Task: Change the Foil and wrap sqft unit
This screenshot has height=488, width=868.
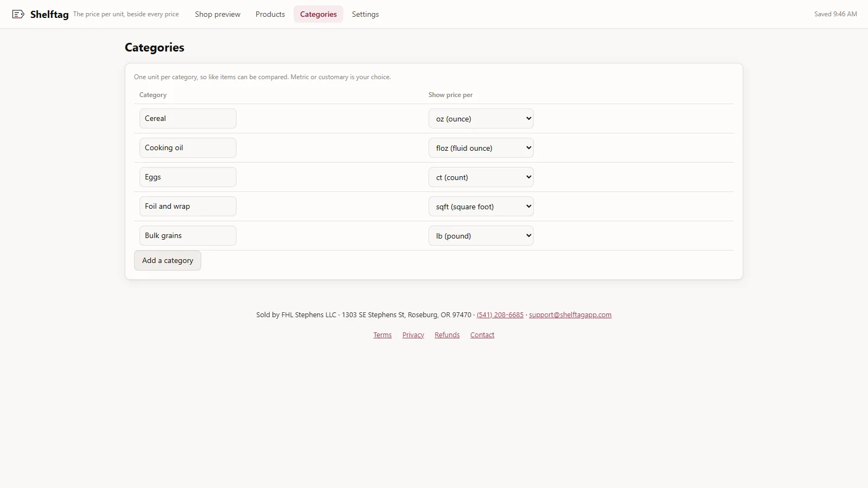Action: (481, 207)
